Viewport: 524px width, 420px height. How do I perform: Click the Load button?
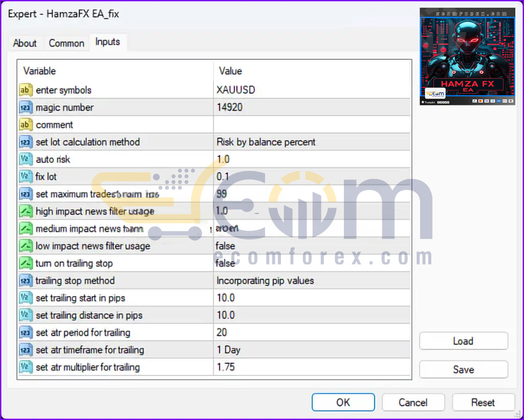(x=464, y=341)
